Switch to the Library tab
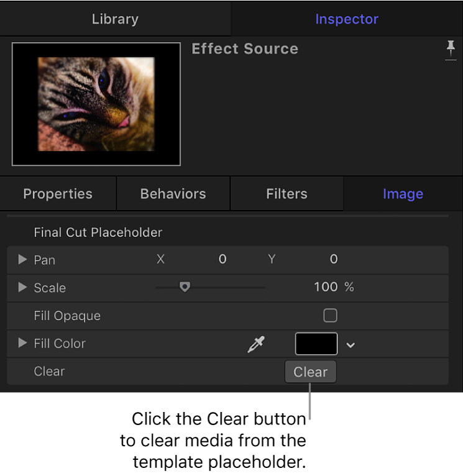This screenshot has height=476, width=463. pyautogui.click(x=116, y=19)
